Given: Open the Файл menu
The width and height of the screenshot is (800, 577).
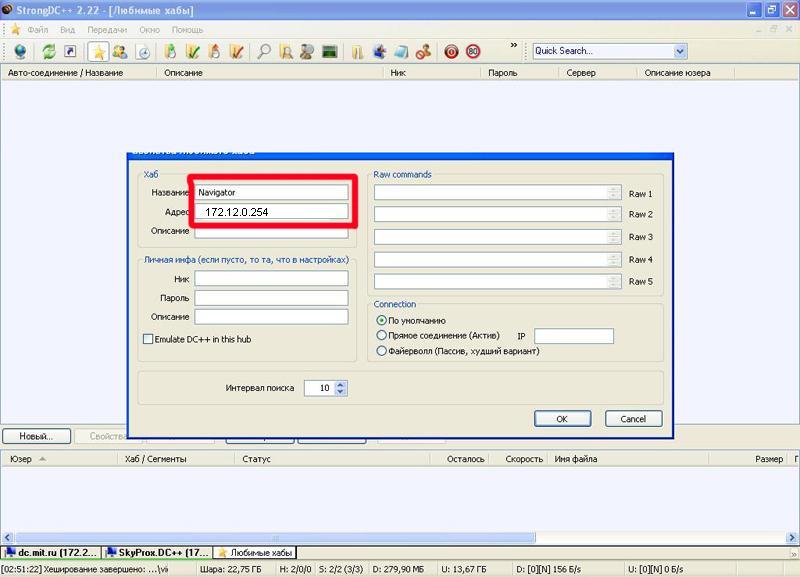Looking at the screenshot, I should point(38,30).
